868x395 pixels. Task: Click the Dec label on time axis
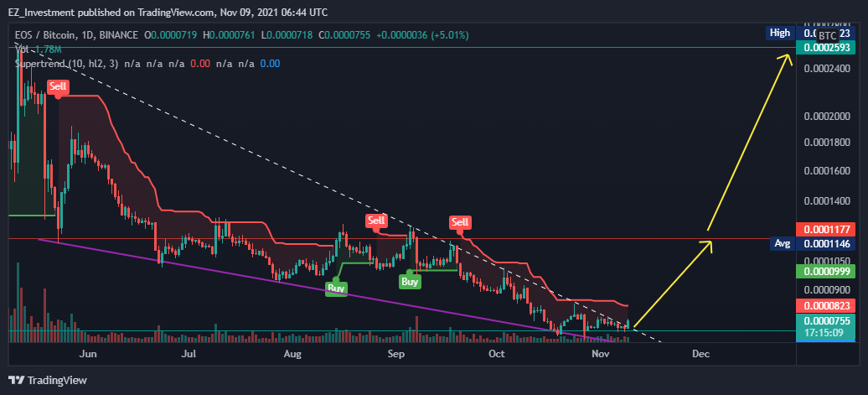pos(700,353)
